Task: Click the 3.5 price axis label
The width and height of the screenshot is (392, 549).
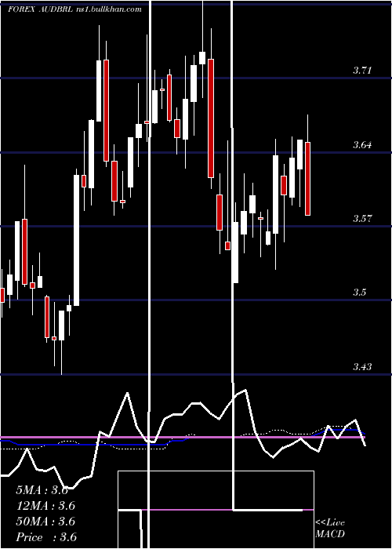Action: coord(359,293)
